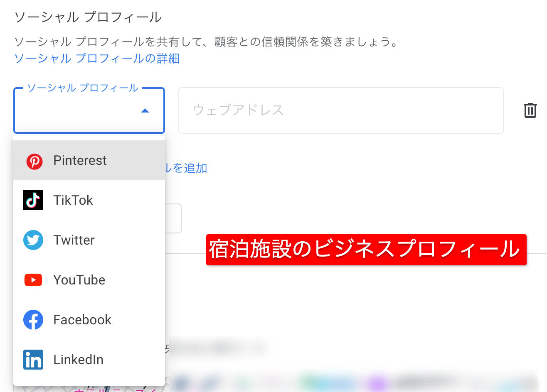Click the を追加 add profile link
Image resolution: width=547 pixels, height=392 pixels.
pos(186,168)
